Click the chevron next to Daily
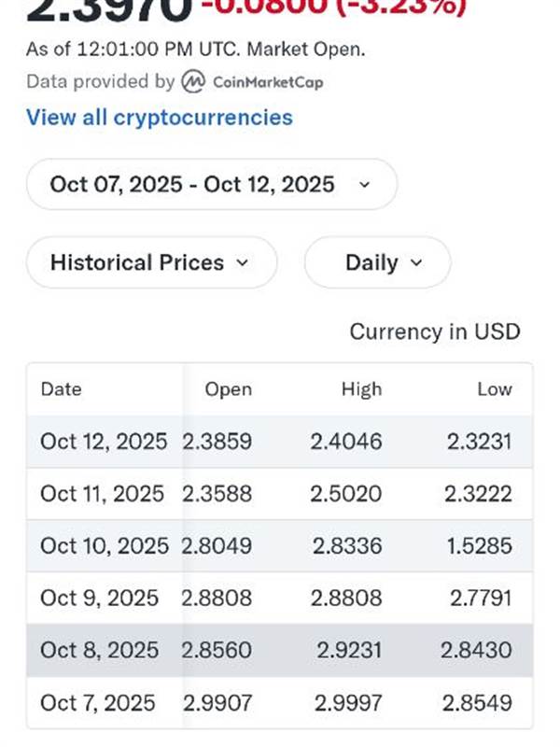The width and height of the screenshot is (560, 747). point(416,263)
